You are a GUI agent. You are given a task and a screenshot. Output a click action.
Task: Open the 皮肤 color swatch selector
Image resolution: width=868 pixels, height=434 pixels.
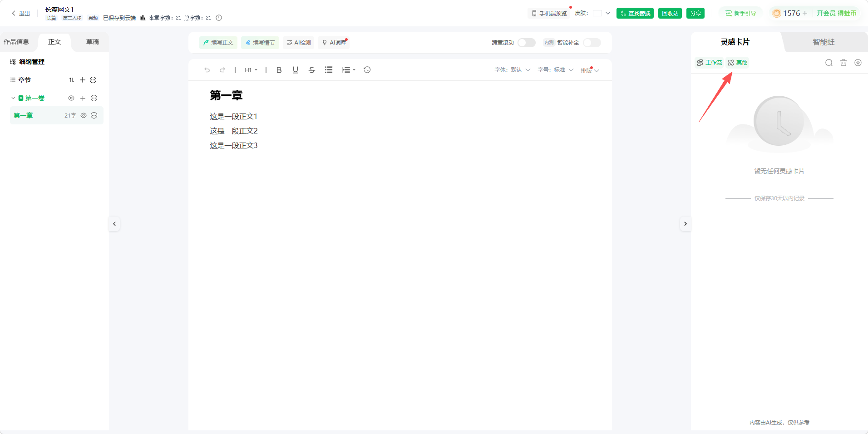tap(602, 13)
